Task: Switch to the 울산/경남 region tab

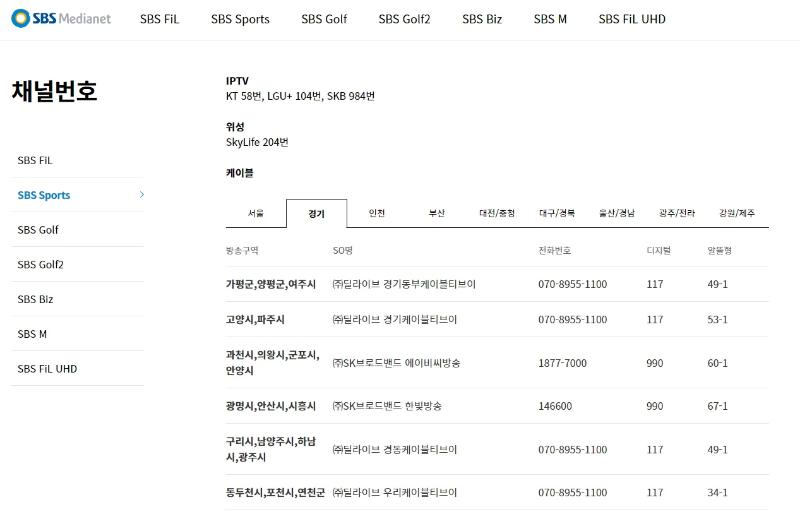Action: 617,213
